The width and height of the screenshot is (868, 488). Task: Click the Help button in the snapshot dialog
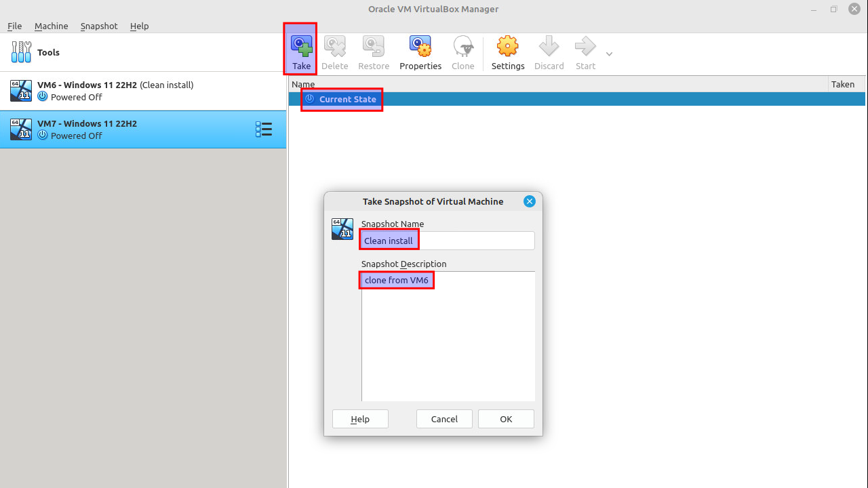[360, 419]
